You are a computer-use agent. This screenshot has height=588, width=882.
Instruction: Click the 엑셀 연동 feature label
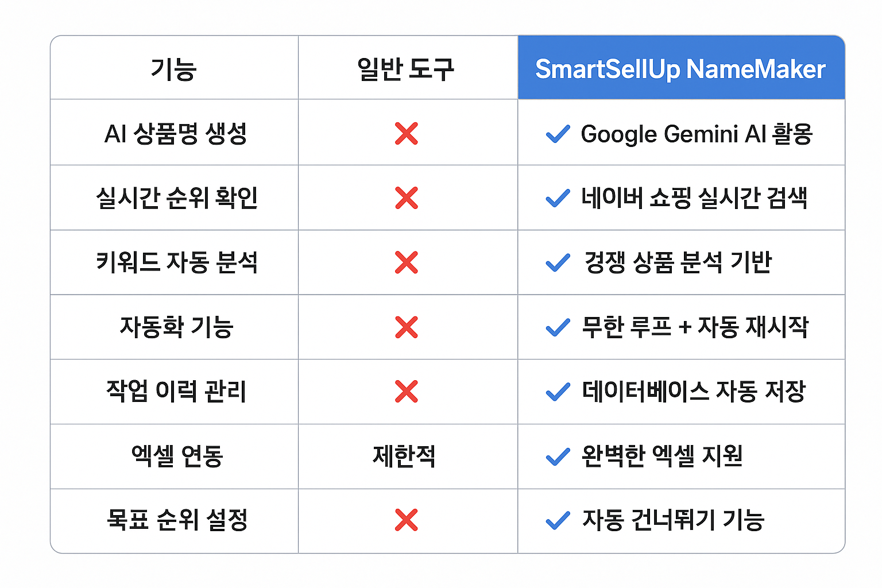point(177,457)
